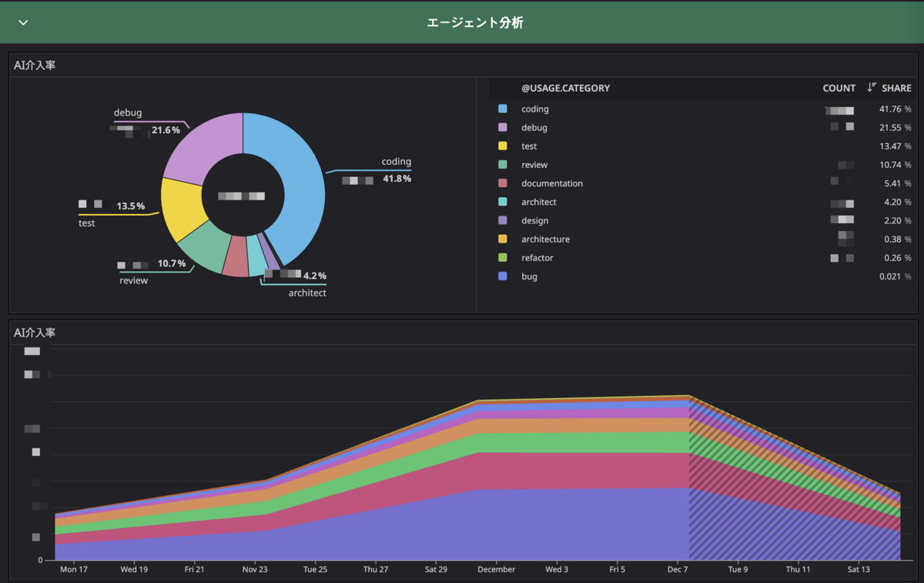The width and height of the screenshot is (924, 583).
Task: Click the upper AI介入率 panel title
Action: click(35, 65)
